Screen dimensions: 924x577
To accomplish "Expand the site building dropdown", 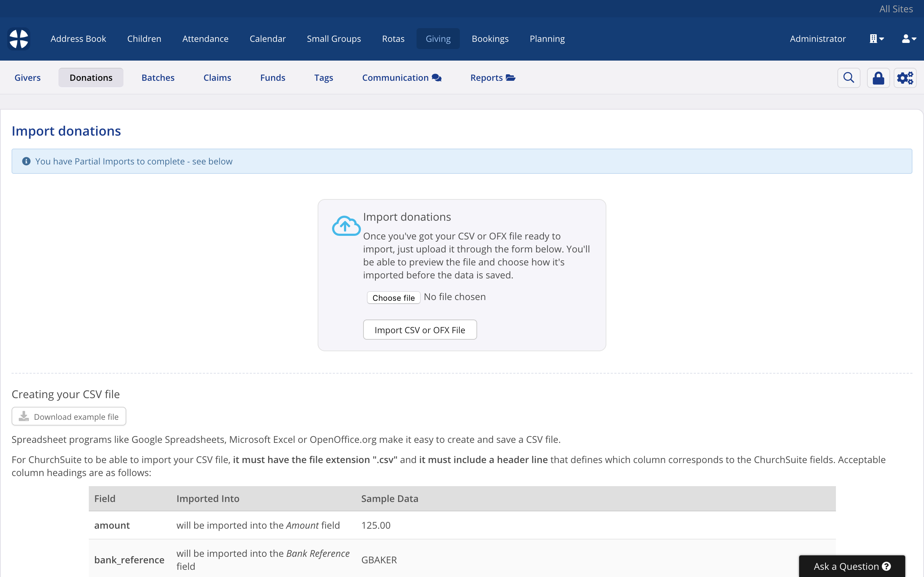I will [877, 39].
